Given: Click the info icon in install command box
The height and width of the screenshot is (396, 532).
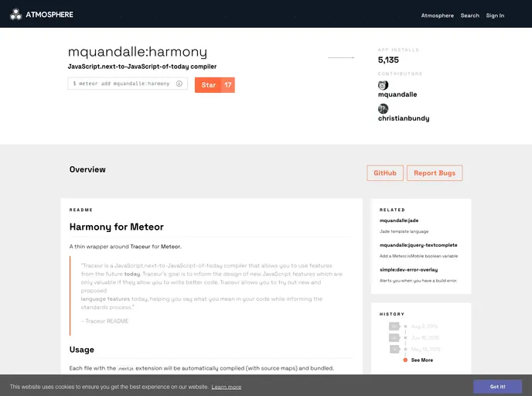Looking at the screenshot, I should pyautogui.click(x=179, y=84).
